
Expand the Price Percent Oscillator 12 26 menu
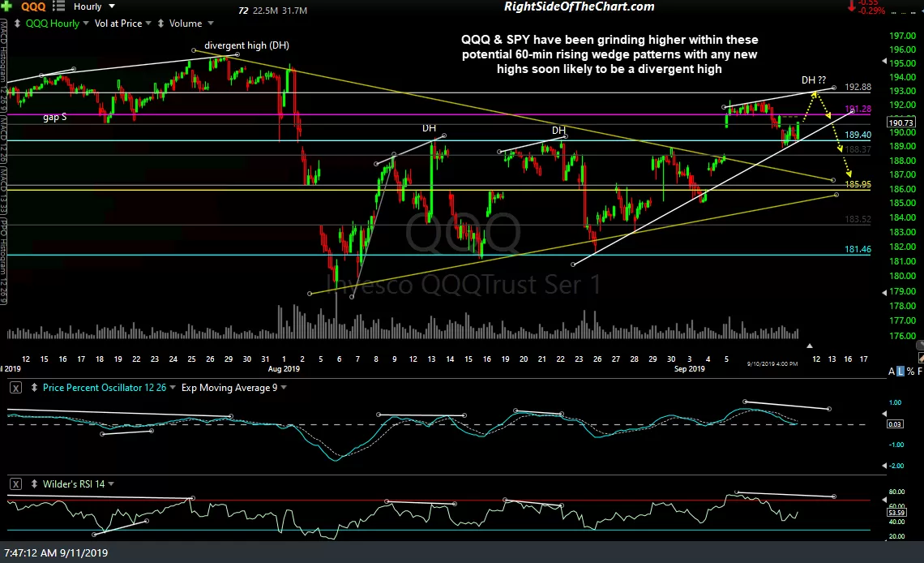(x=173, y=388)
